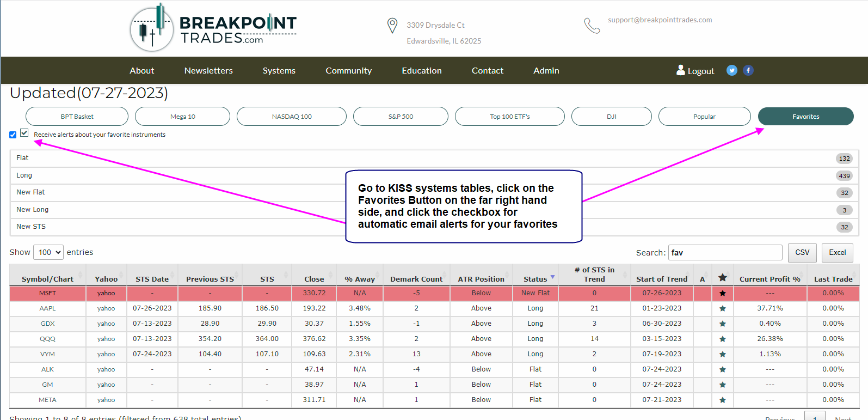Sort table by Status column arrow
Viewport: 868px width, 420px height.
click(552, 277)
